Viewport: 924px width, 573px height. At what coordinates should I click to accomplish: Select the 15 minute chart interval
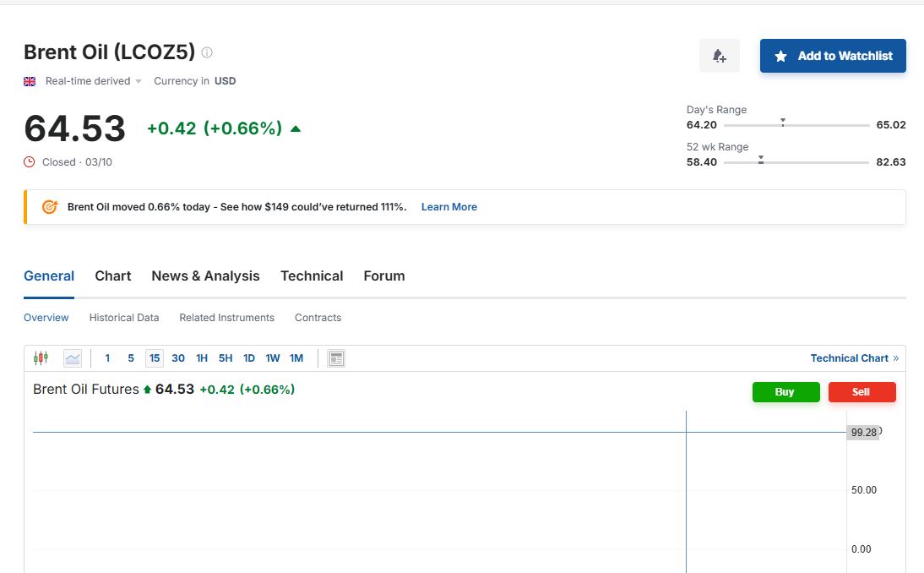click(x=155, y=358)
